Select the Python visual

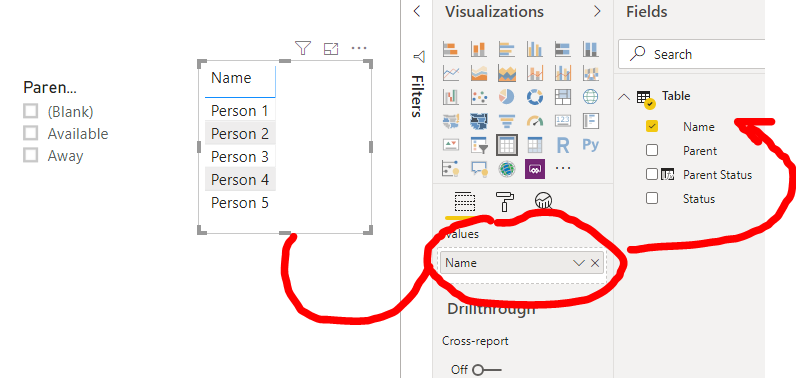pyautogui.click(x=590, y=145)
